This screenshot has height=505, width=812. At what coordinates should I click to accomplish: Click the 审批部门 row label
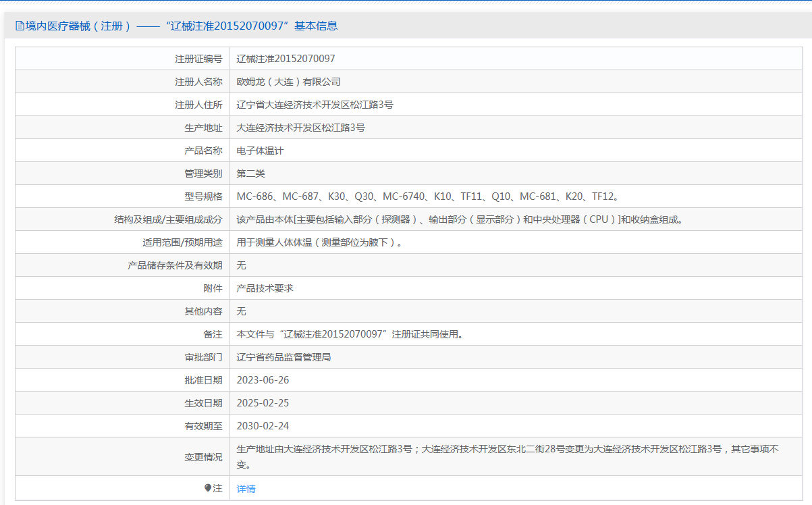point(203,357)
